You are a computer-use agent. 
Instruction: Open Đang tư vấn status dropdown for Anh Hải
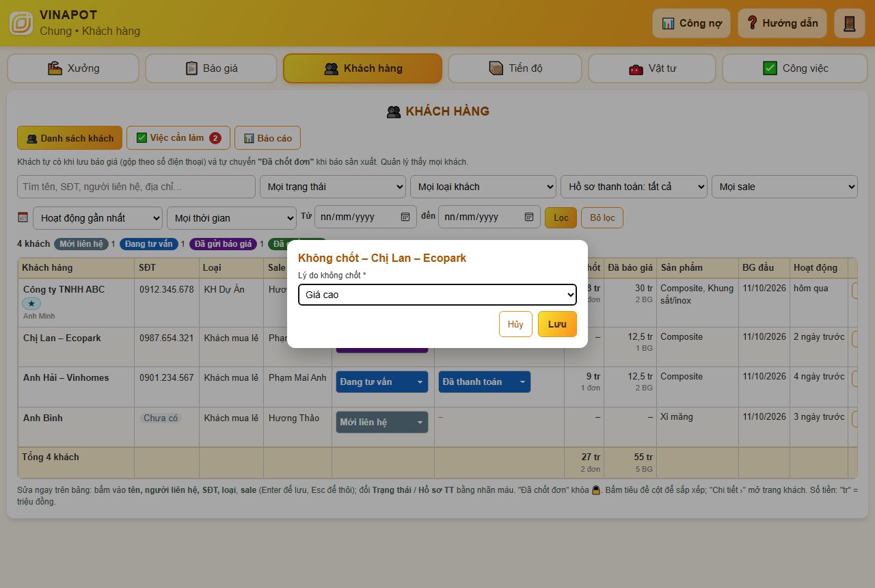pyautogui.click(x=382, y=382)
